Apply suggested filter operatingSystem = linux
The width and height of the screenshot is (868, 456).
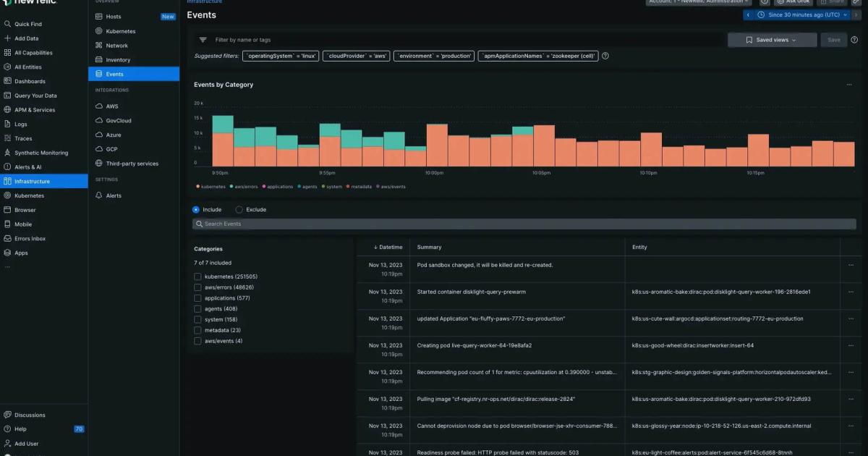click(x=281, y=56)
